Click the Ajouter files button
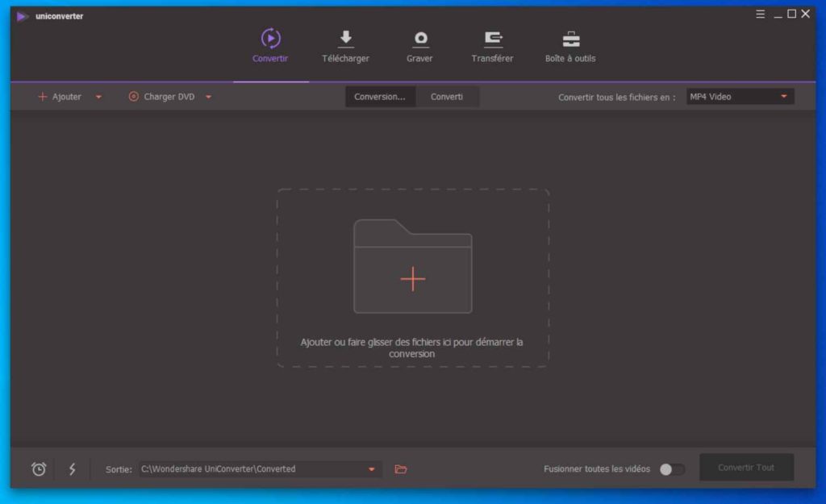 click(x=60, y=97)
